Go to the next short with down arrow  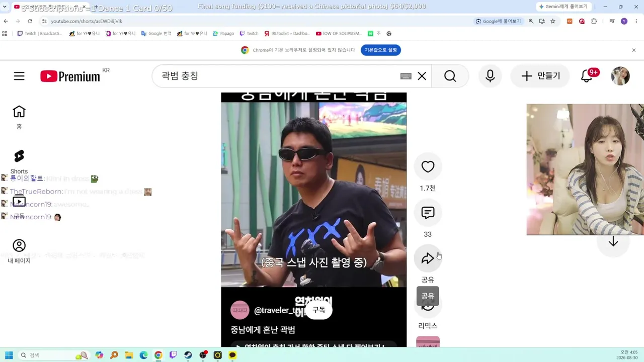pyautogui.click(x=613, y=242)
